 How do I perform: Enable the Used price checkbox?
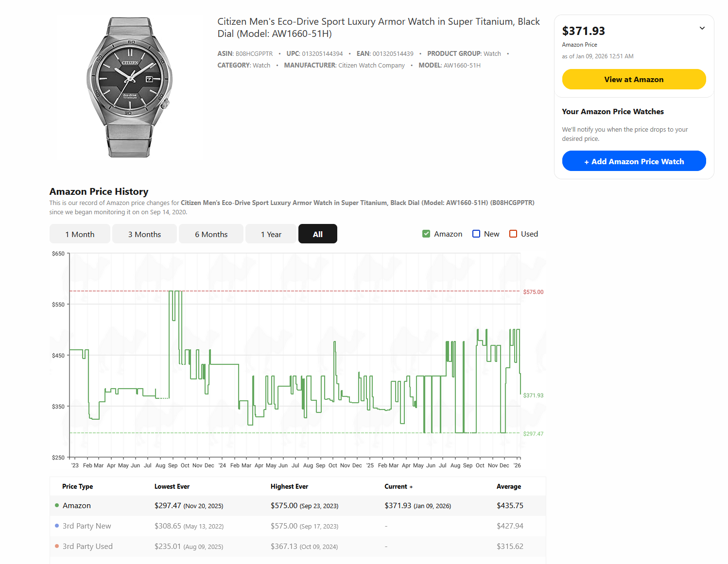point(513,234)
